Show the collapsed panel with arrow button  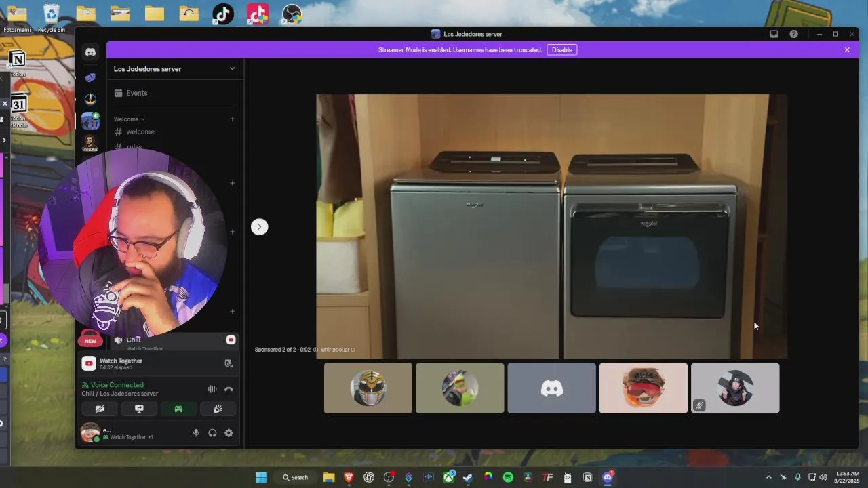click(259, 227)
